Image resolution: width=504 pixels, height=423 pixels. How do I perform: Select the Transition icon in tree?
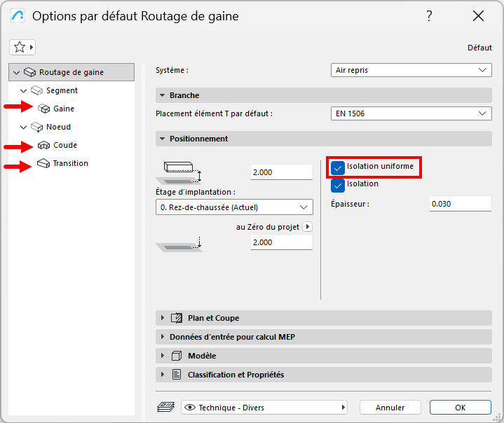(44, 163)
